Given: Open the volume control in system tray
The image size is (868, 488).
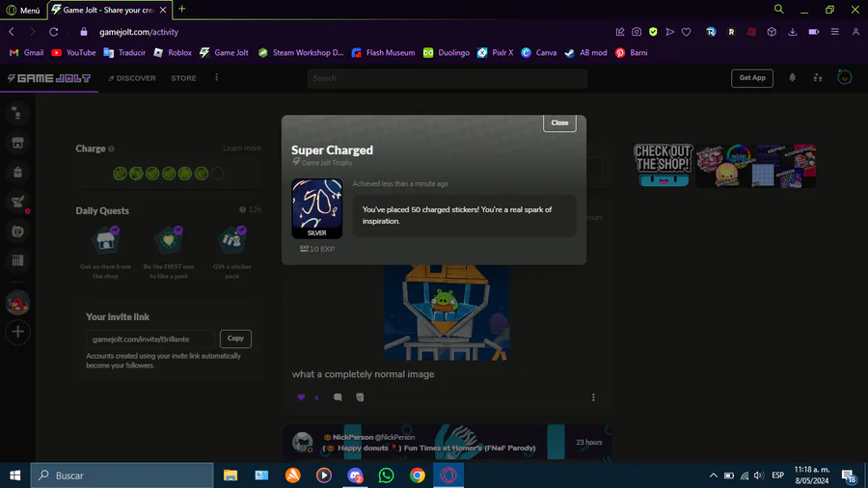Looking at the screenshot, I should click(758, 475).
